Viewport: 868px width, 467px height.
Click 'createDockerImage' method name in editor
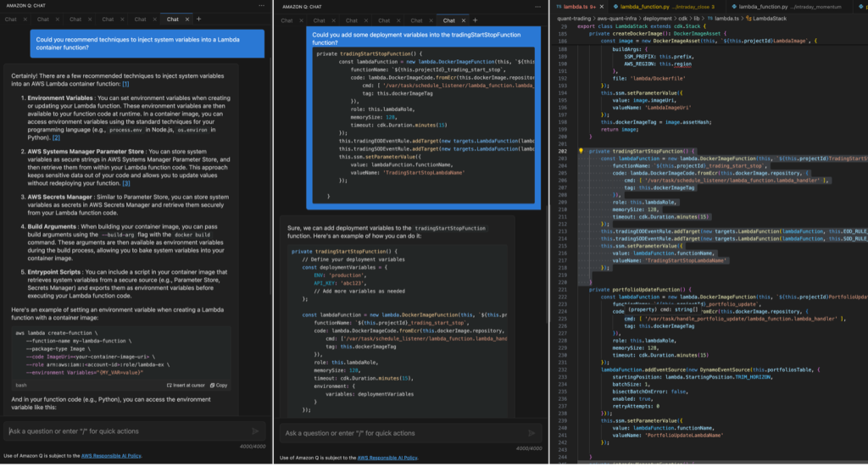[636, 33]
